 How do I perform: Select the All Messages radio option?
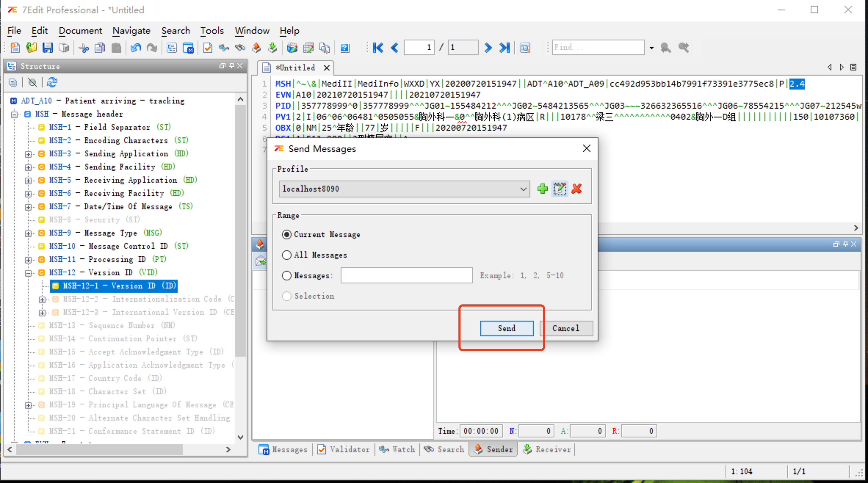click(x=287, y=255)
